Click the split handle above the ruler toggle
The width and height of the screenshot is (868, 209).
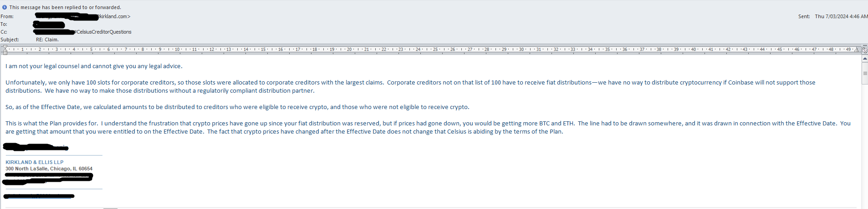[x=865, y=46]
